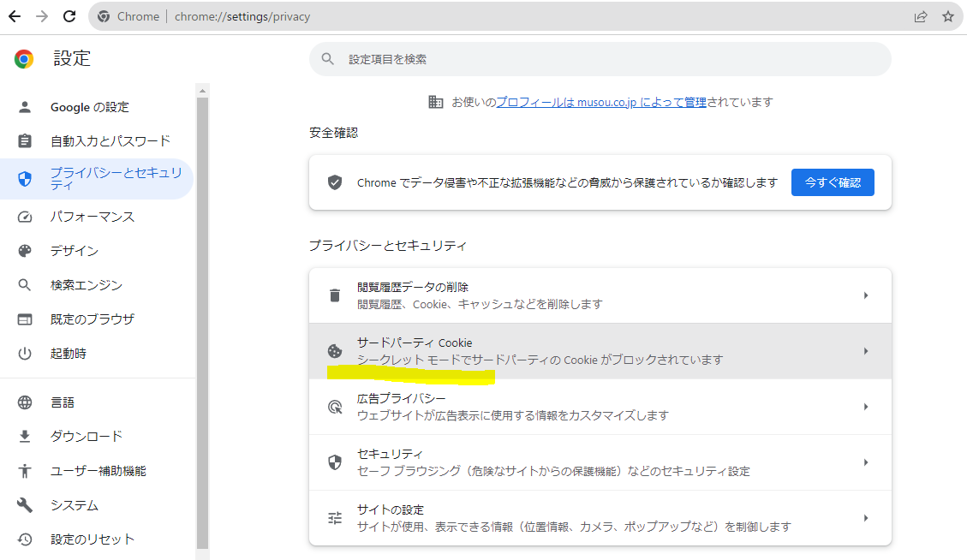Open the Chrome logo icon near 設定 heading
This screenshot has height=560, width=967.
23,58
